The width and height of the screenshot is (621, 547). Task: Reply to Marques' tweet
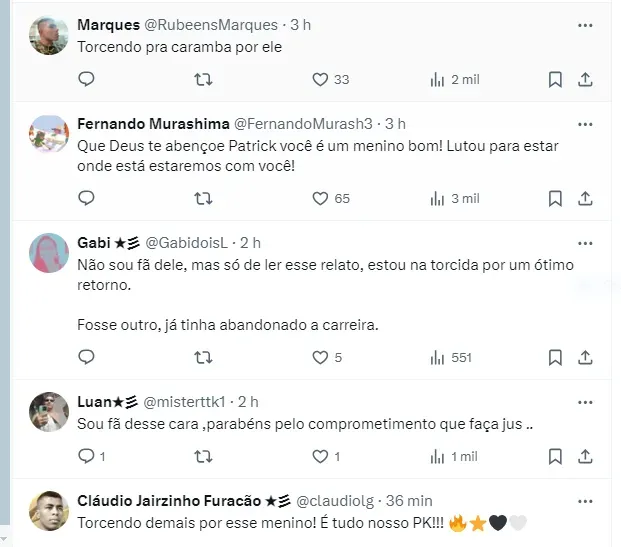coord(86,80)
